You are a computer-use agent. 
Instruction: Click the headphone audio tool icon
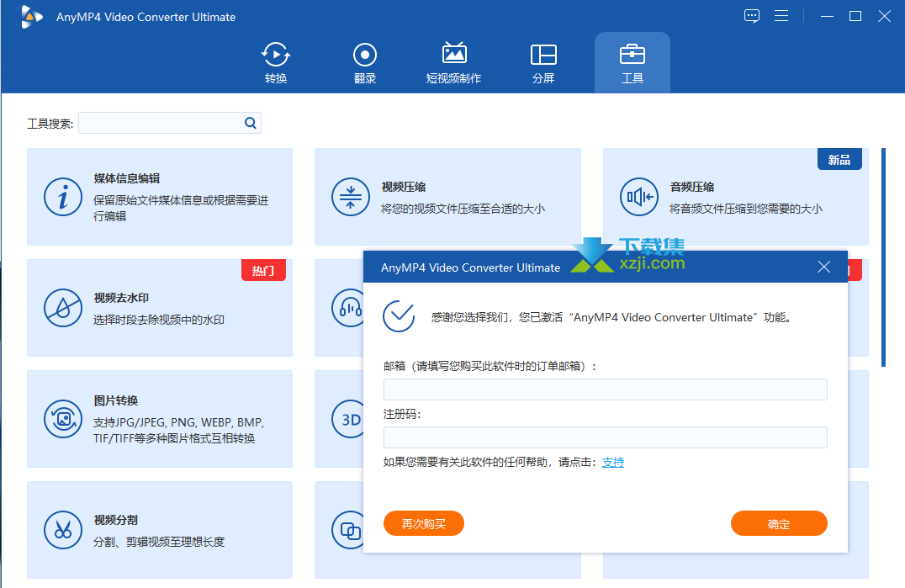pyautogui.click(x=348, y=308)
